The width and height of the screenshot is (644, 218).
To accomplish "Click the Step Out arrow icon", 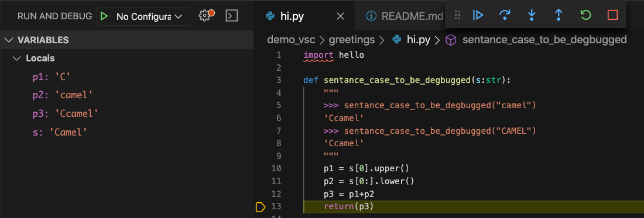I will coord(559,15).
